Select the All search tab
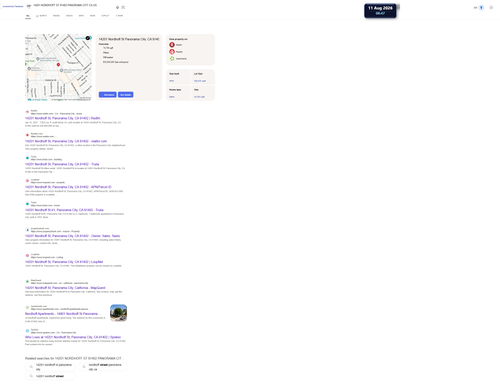This screenshot has height=388, width=500. (28, 16)
